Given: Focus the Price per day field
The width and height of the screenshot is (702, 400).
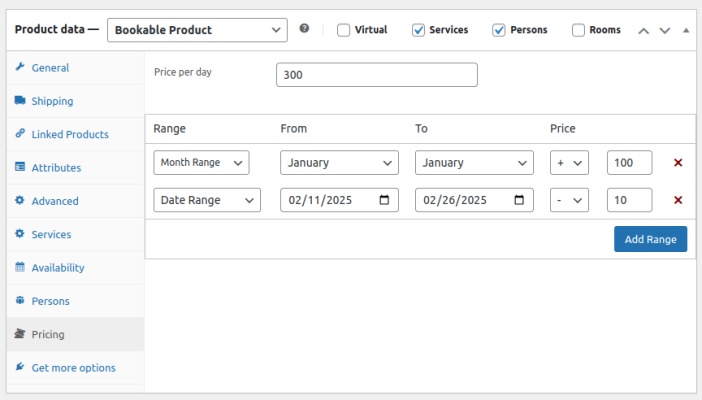Looking at the screenshot, I should click(x=376, y=75).
